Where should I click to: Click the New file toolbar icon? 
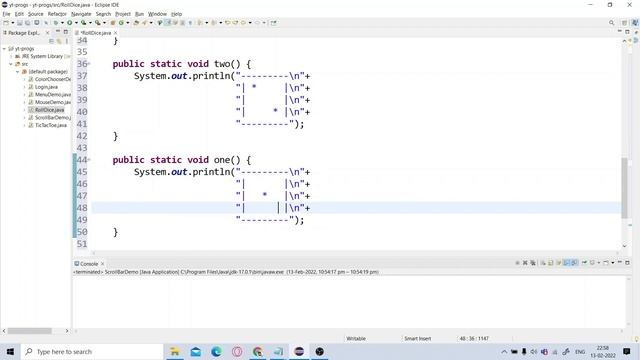[6, 23]
